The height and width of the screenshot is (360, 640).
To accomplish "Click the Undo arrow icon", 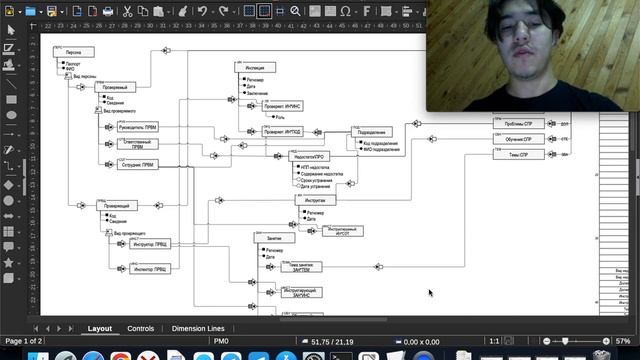I will point(202,11).
